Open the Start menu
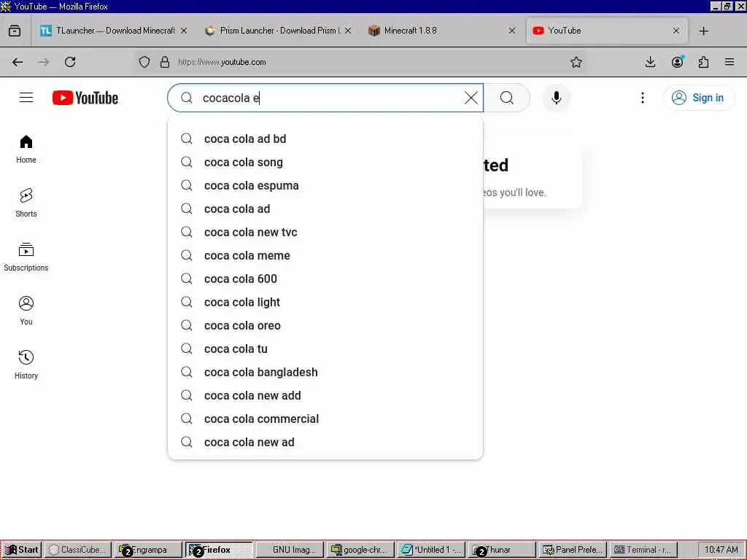 (x=21, y=550)
